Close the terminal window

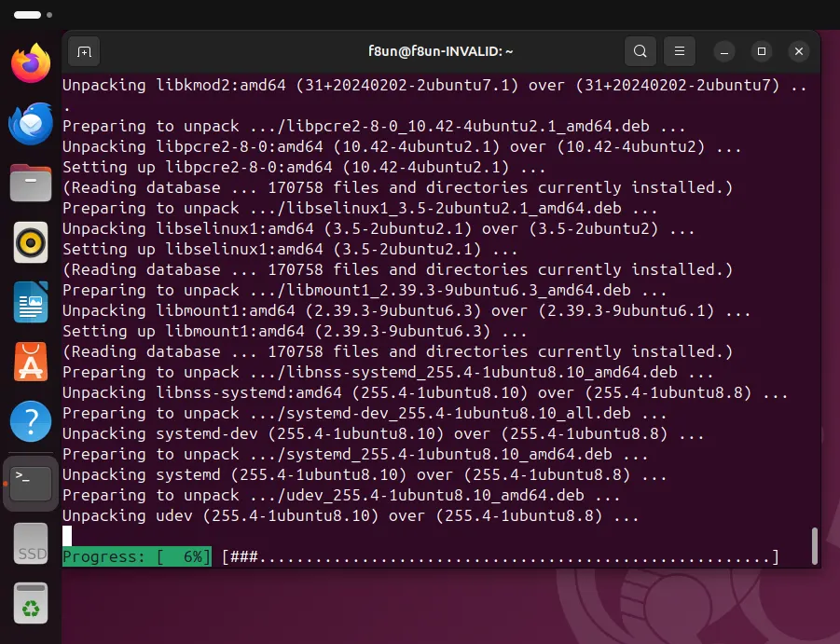[797, 51]
